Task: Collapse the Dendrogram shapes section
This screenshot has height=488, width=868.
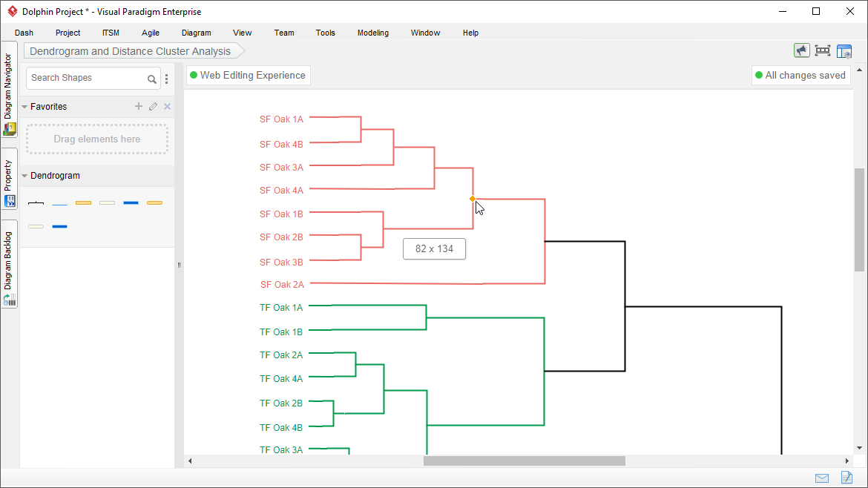Action: click(24, 176)
